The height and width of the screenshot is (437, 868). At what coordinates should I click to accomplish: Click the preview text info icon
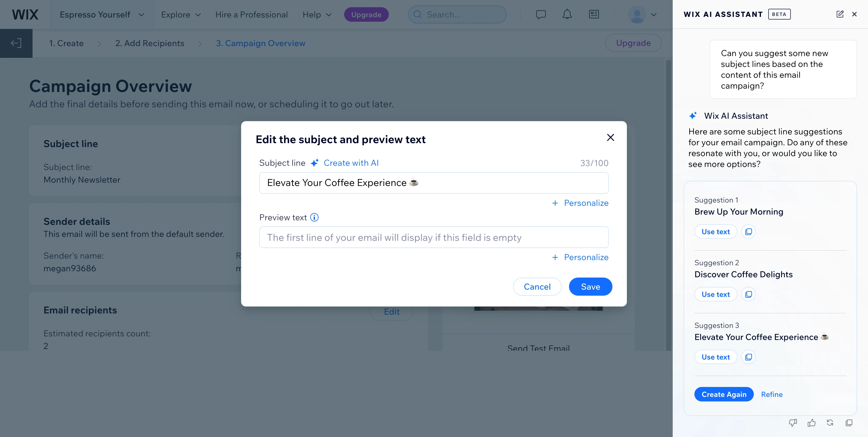[314, 217]
